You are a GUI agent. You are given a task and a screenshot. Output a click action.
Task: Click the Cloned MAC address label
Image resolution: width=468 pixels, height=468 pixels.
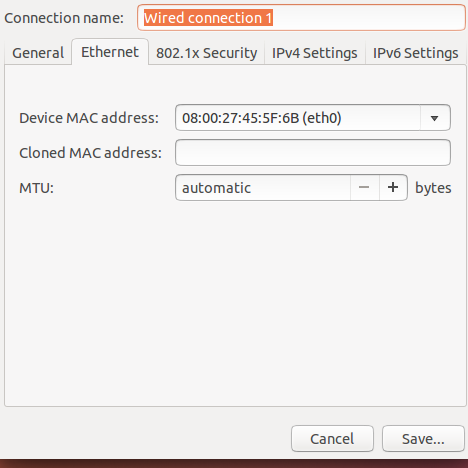click(x=90, y=153)
